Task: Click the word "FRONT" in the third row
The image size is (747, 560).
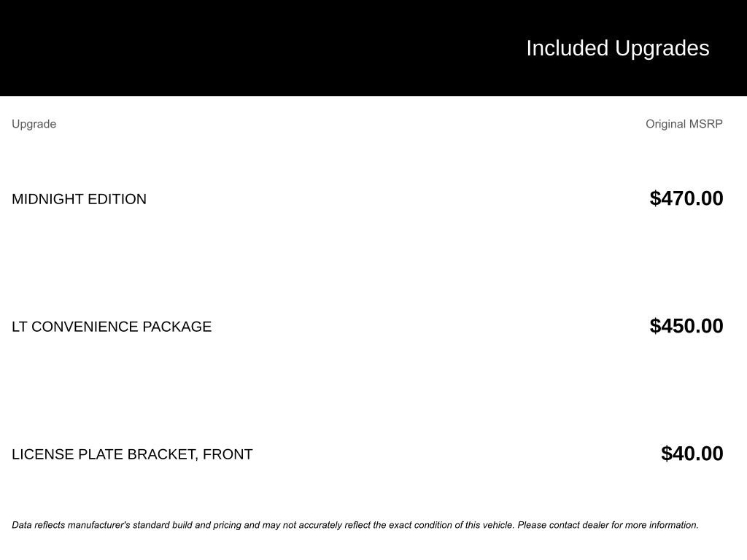Action: click(x=228, y=454)
